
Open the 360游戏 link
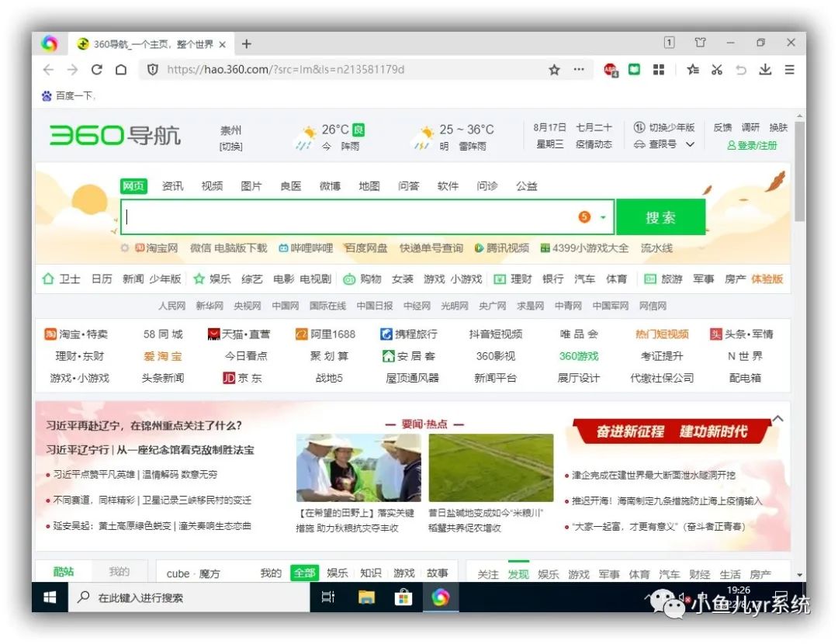(x=579, y=356)
